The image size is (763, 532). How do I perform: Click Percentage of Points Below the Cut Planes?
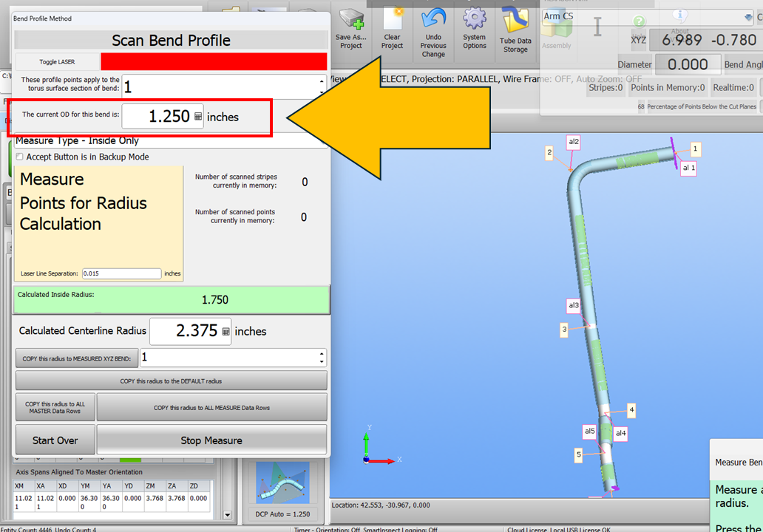[701, 106]
